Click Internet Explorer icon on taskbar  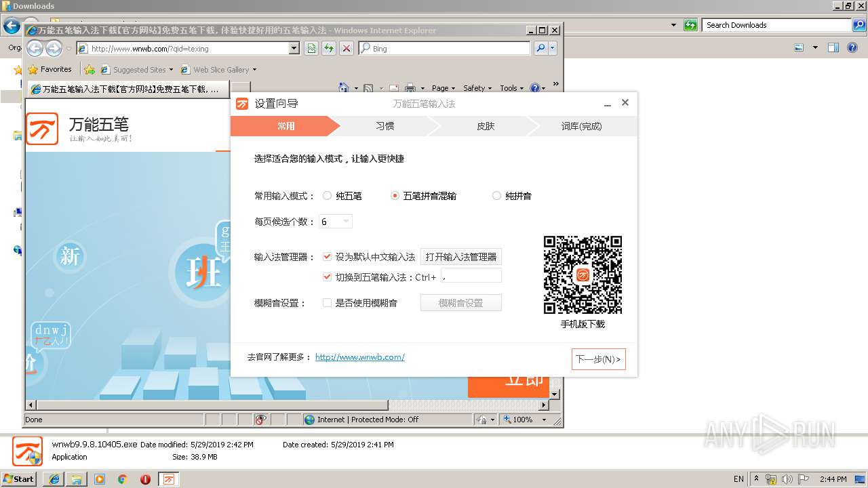(x=54, y=479)
